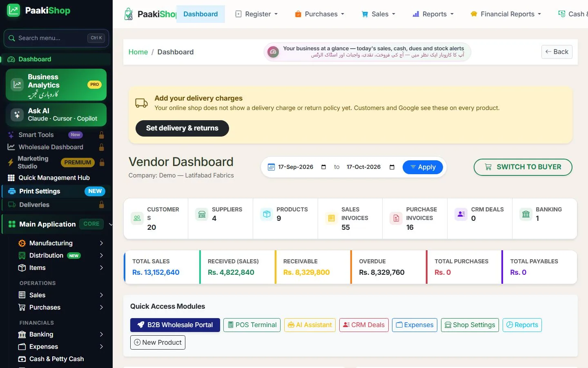Click lock icon beside Smart Tools
Screen dimensions: 588x368
pyautogui.click(x=102, y=135)
